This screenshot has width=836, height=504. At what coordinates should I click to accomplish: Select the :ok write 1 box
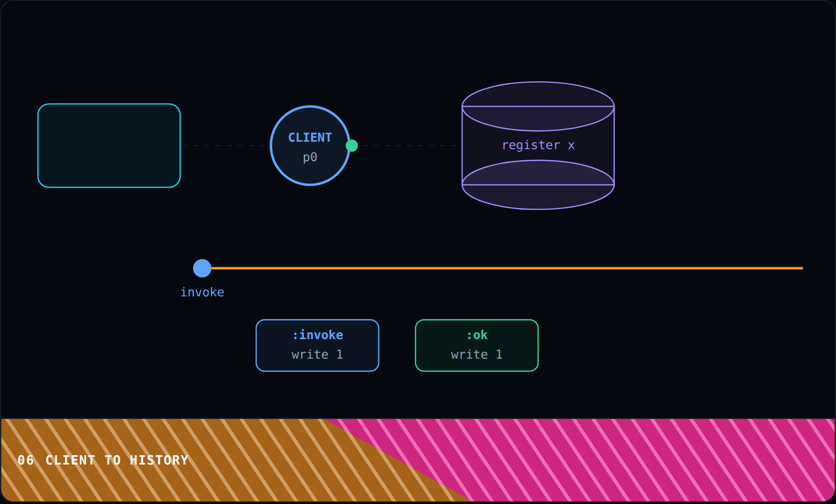(x=477, y=345)
